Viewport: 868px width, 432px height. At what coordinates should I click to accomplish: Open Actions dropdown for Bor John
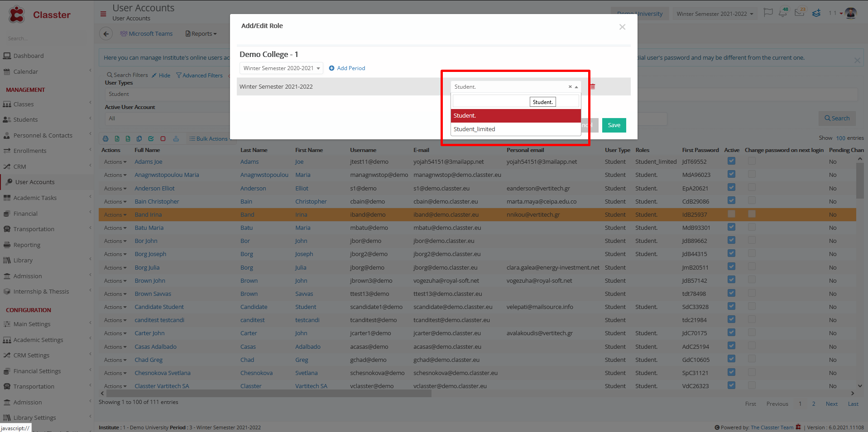[115, 241]
